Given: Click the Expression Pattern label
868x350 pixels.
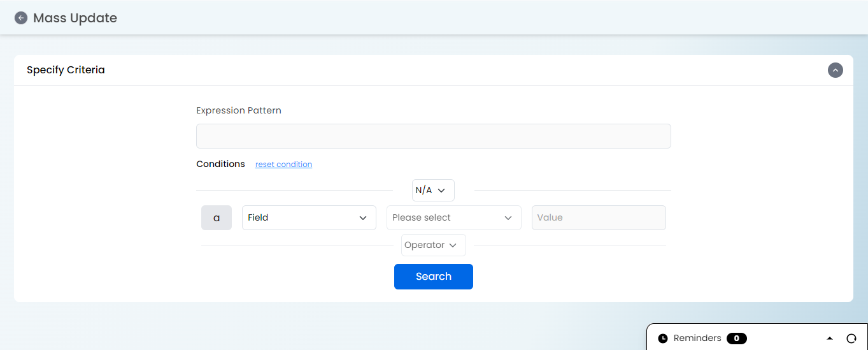Looking at the screenshot, I should [x=239, y=110].
